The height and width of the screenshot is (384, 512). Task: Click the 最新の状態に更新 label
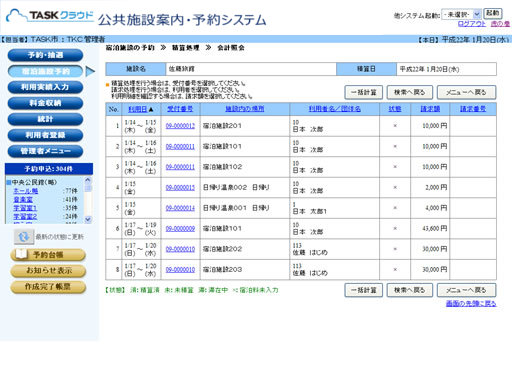(60, 237)
